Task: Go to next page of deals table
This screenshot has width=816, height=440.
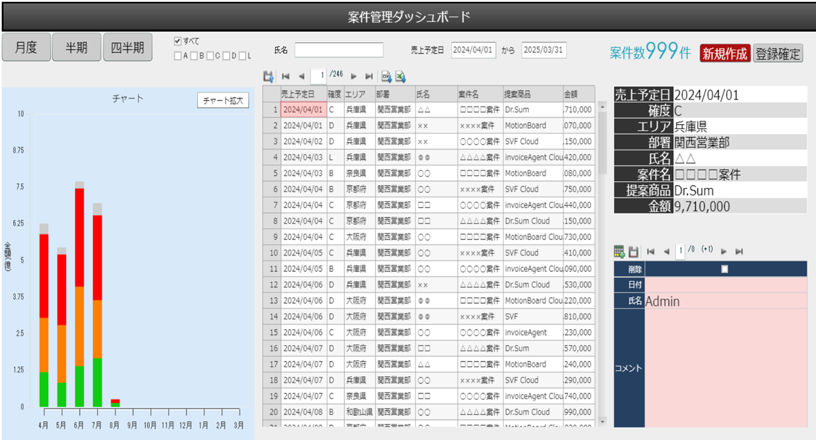Action: [x=355, y=76]
